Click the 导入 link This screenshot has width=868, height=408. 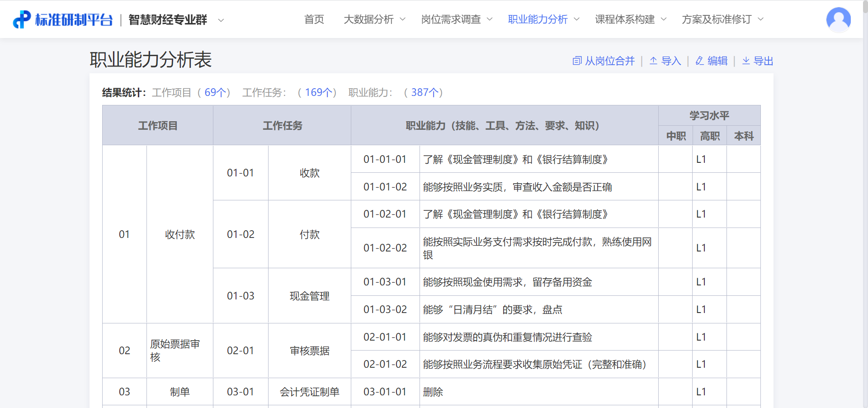tap(671, 61)
